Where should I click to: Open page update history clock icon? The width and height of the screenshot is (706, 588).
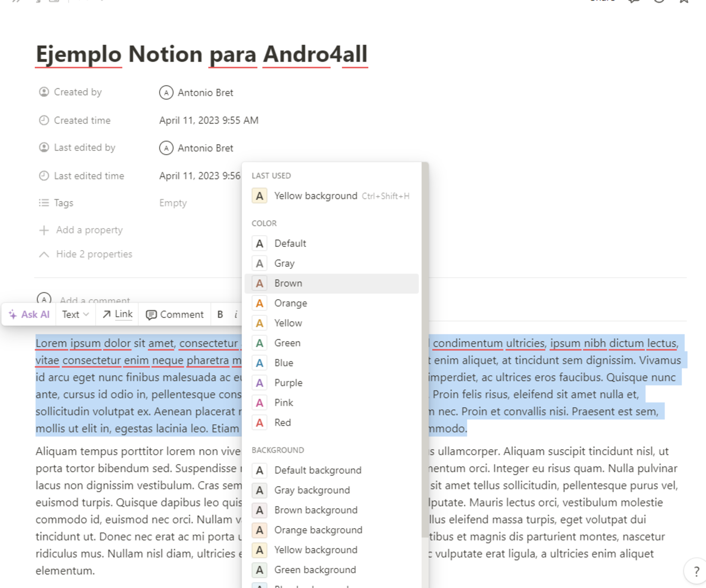point(658,2)
